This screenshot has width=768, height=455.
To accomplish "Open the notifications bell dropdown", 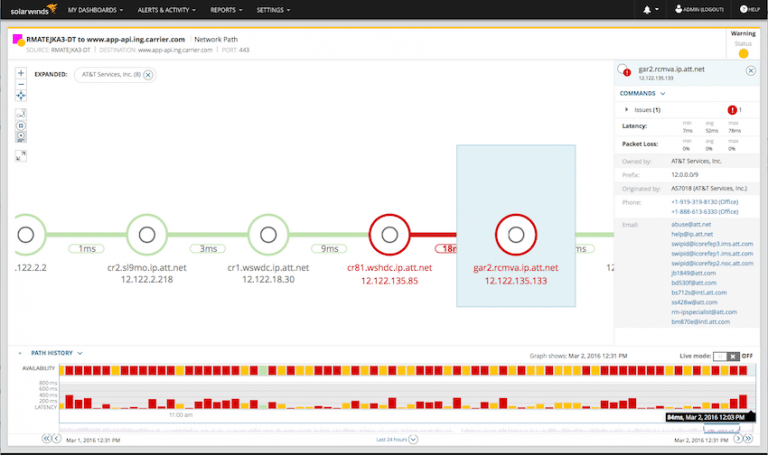I will point(650,10).
